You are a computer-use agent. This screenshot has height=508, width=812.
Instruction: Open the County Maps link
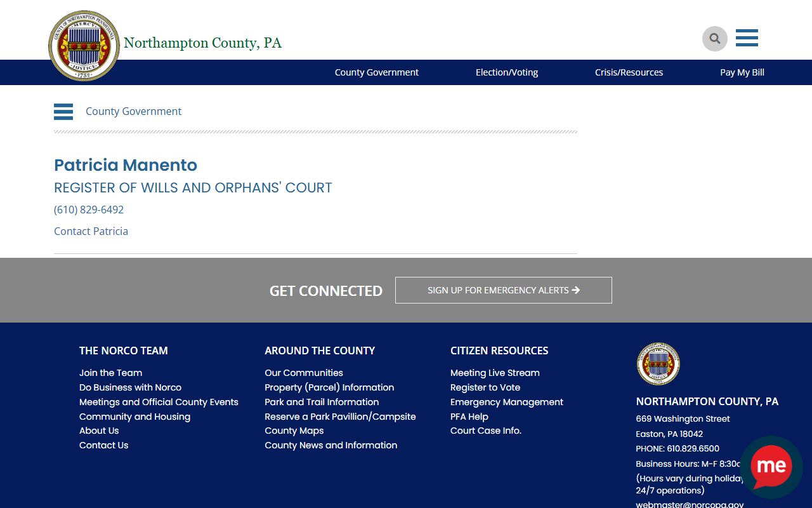pyautogui.click(x=294, y=431)
